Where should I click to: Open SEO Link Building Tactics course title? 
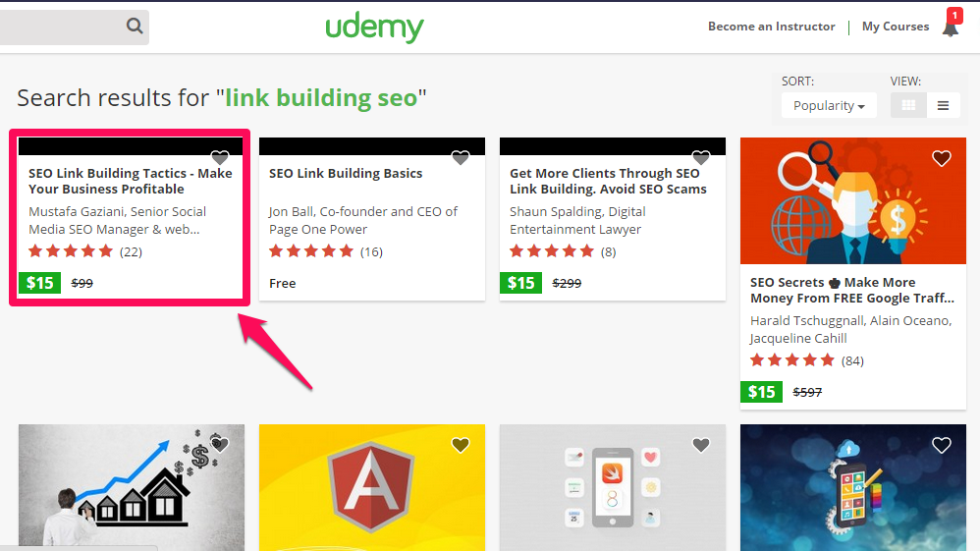coord(130,181)
